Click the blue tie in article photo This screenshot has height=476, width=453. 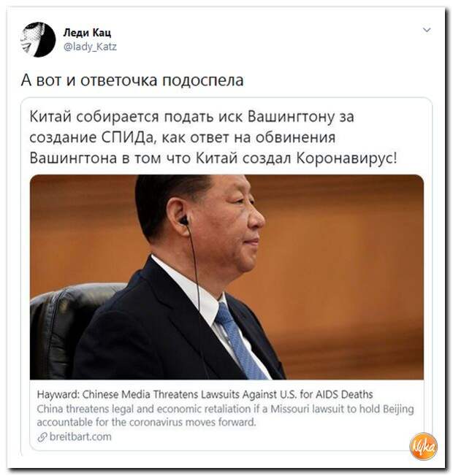(240, 342)
